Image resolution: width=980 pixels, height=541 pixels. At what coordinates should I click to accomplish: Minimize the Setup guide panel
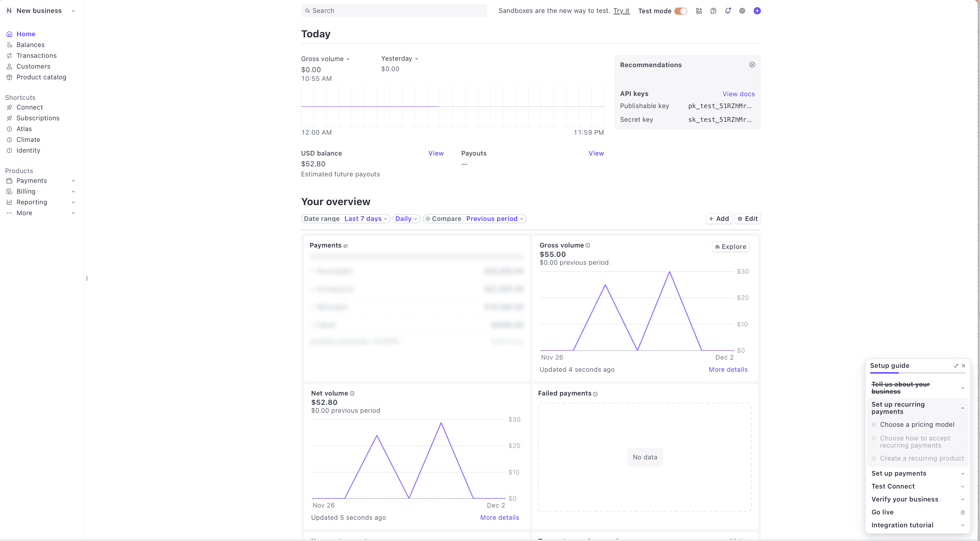(956, 366)
